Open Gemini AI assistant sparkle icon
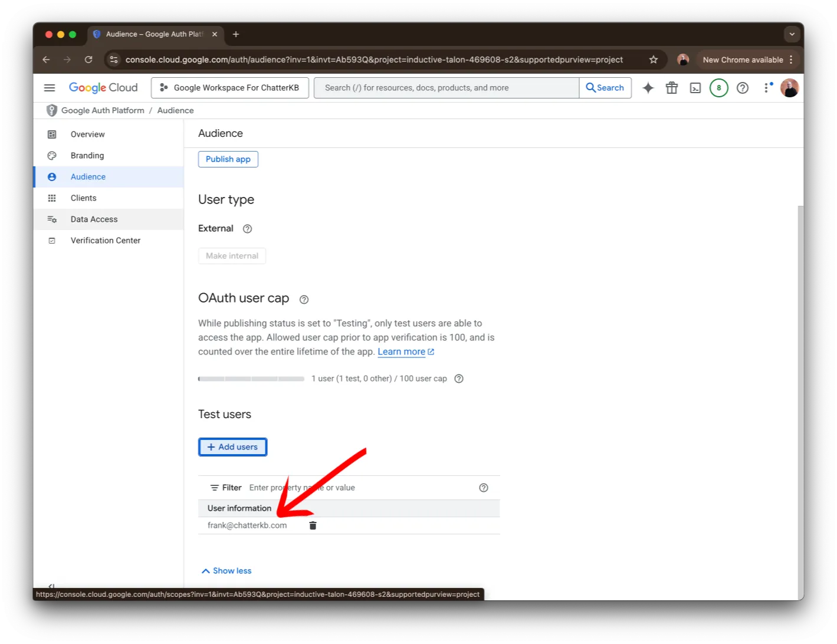The height and width of the screenshot is (644, 837). coord(648,88)
